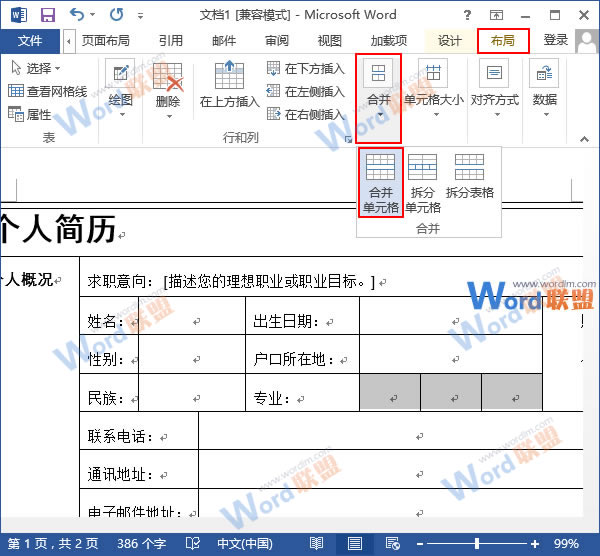Collapse the ribbon with the up arrow

pyautogui.click(x=584, y=139)
